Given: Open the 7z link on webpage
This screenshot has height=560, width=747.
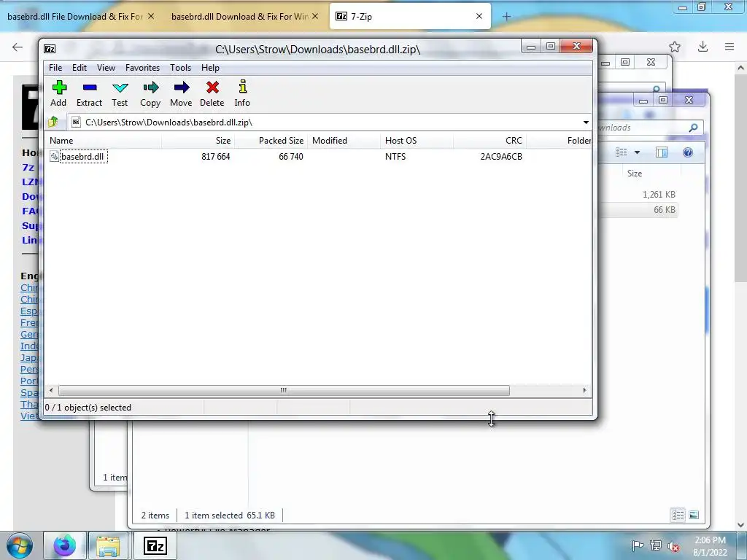Looking at the screenshot, I should point(28,167).
